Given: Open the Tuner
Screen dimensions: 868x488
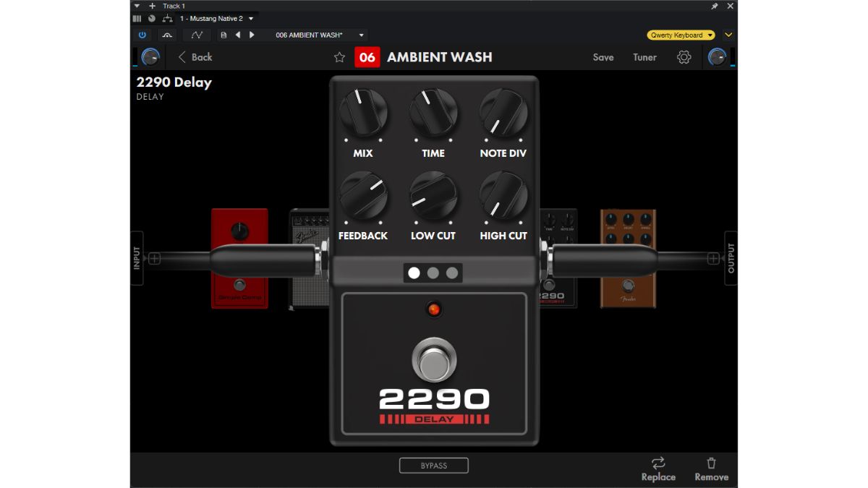Looking at the screenshot, I should tap(644, 57).
